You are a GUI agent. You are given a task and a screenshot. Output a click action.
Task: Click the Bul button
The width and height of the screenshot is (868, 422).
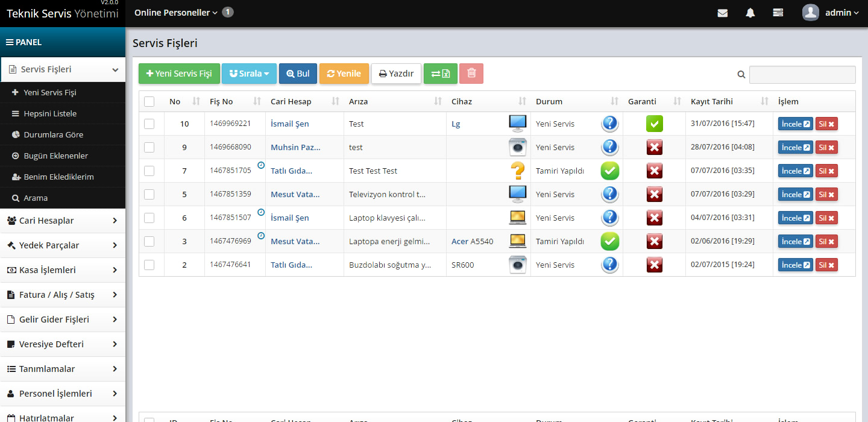tap(298, 74)
